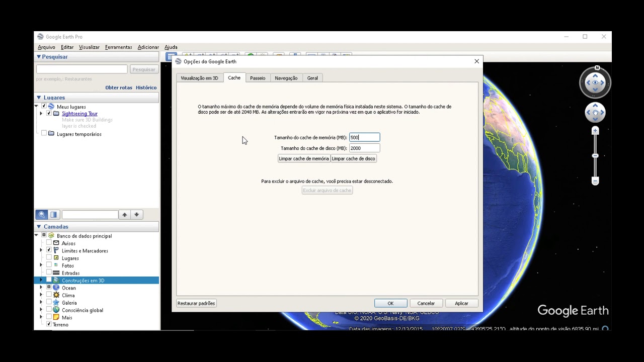Open the Visualizar menu

[x=89, y=47]
